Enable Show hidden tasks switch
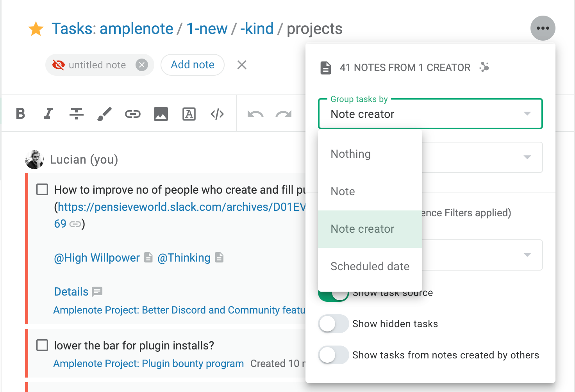575x392 pixels. [333, 324]
